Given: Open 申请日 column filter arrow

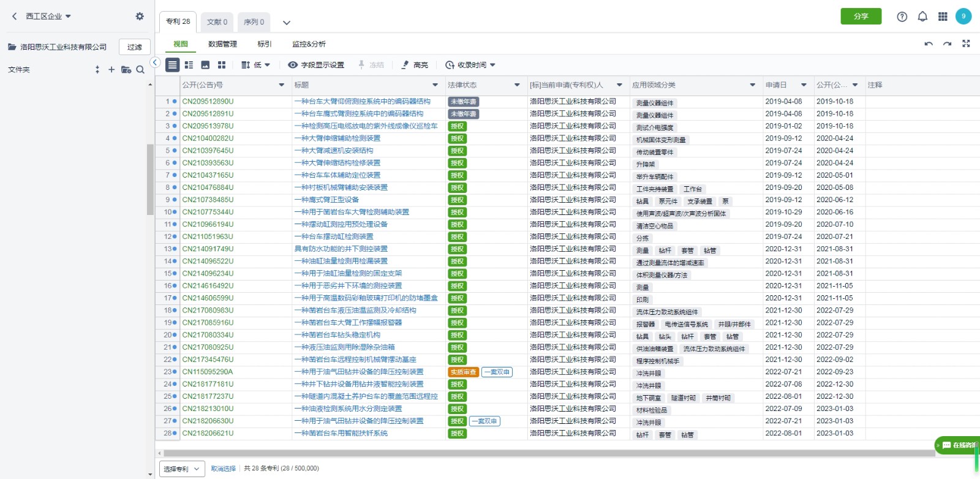Looking at the screenshot, I should pos(804,85).
